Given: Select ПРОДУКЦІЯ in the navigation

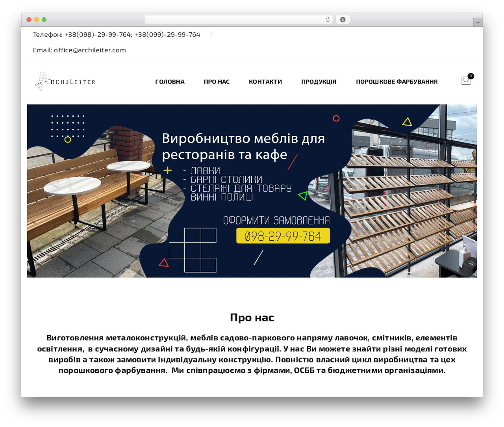Looking at the screenshot, I should 319,82.
